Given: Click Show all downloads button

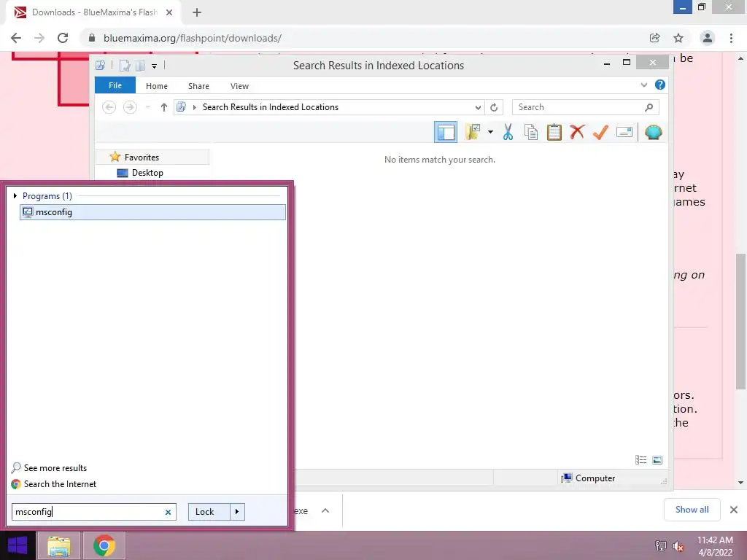Looking at the screenshot, I should click(x=692, y=510).
